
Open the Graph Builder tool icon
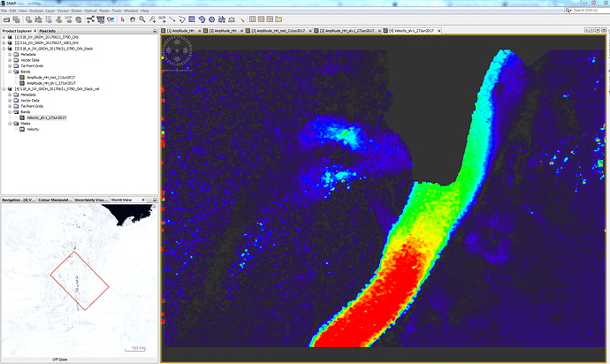click(90, 19)
